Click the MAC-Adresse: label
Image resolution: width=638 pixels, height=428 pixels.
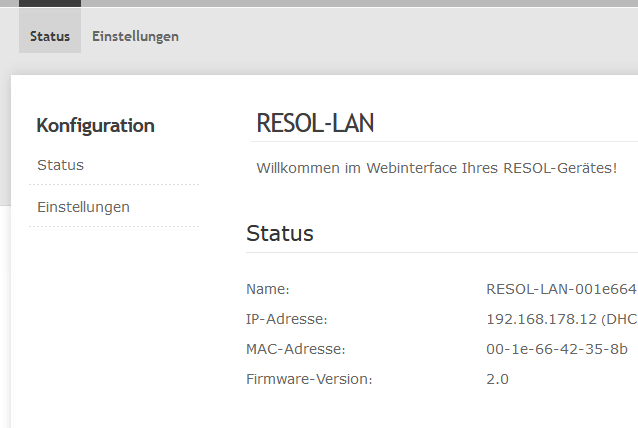(295, 349)
